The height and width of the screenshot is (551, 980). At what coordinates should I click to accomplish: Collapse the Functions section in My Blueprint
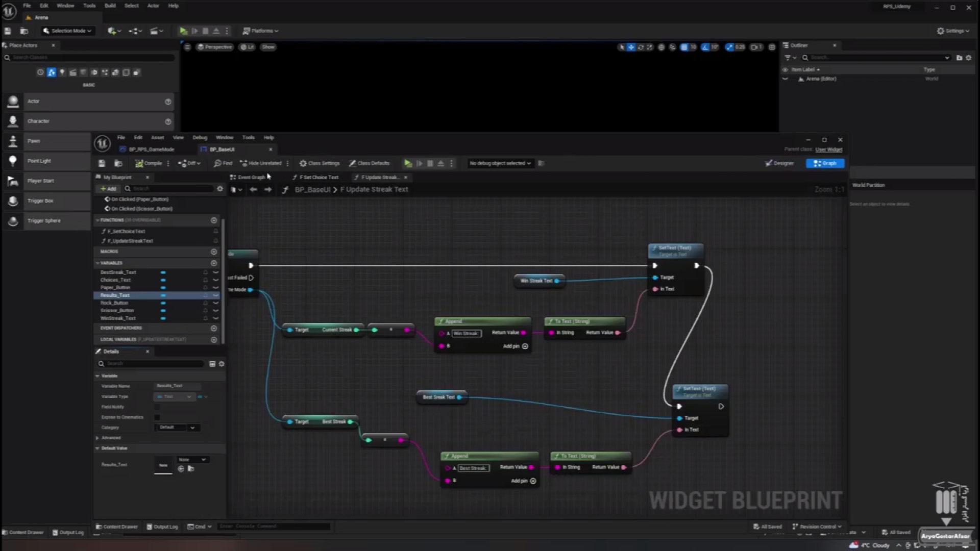pyautogui.click(x=97, y=220)
